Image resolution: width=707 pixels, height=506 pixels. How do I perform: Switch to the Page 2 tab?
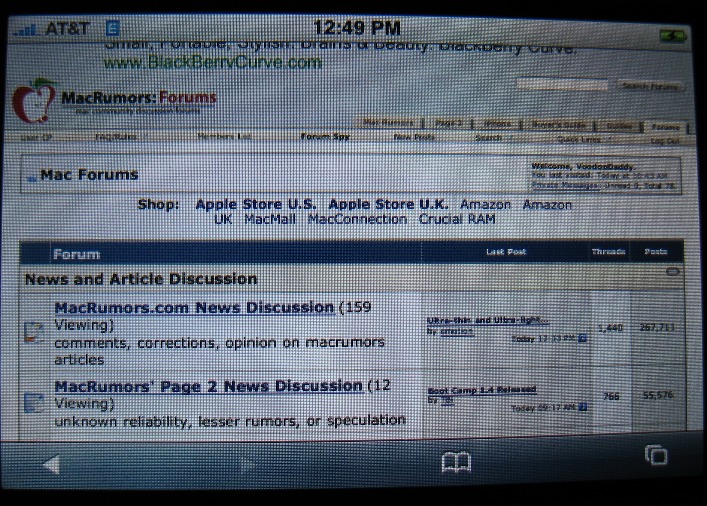coord(448,123)
